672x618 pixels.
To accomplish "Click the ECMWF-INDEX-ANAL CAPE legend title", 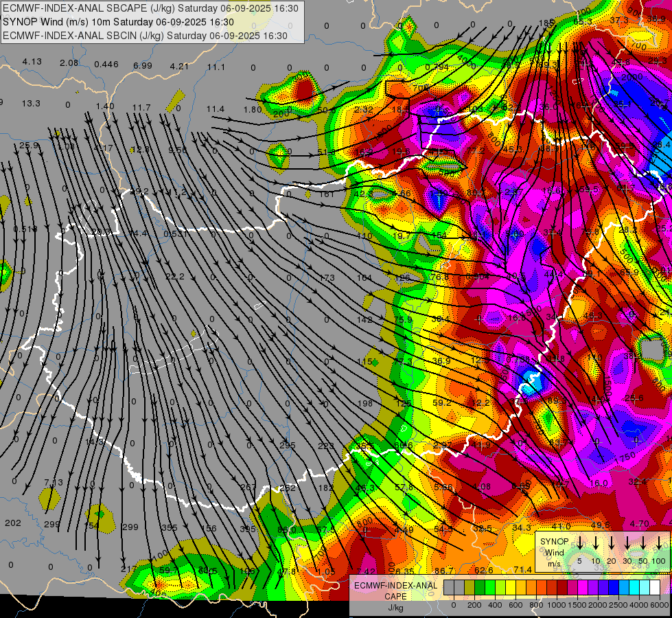I will (x=395, y=591).
